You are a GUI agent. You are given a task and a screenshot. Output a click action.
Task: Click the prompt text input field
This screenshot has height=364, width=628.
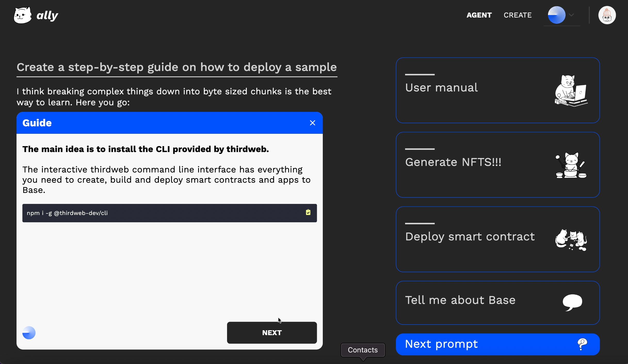[177, 68]
